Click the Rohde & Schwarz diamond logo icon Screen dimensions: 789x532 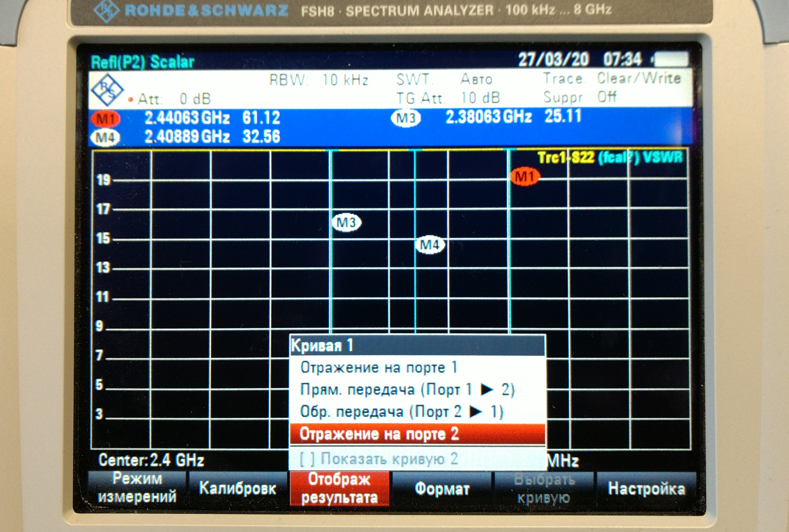[107, 90]
